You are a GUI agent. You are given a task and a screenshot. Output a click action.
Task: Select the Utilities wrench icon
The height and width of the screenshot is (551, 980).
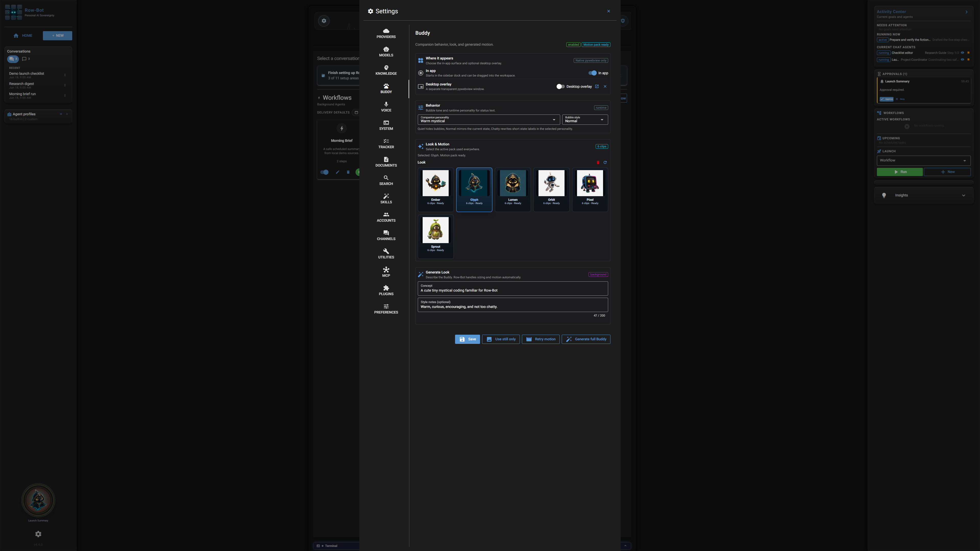[386, 251]
